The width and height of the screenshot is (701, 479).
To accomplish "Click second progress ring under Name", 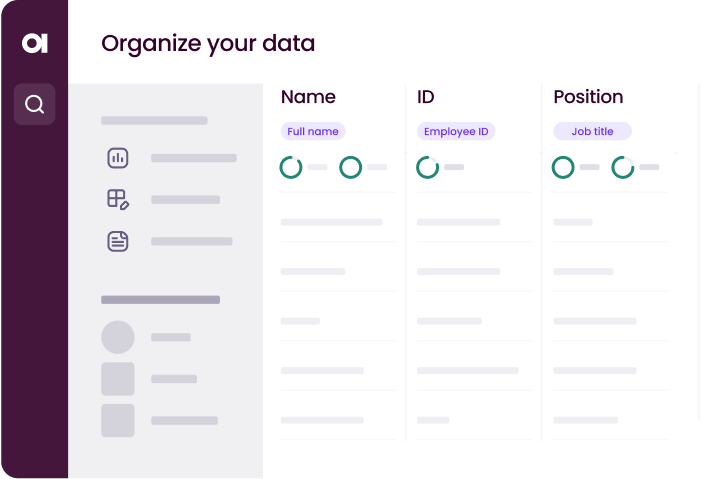I will point(350,167).
